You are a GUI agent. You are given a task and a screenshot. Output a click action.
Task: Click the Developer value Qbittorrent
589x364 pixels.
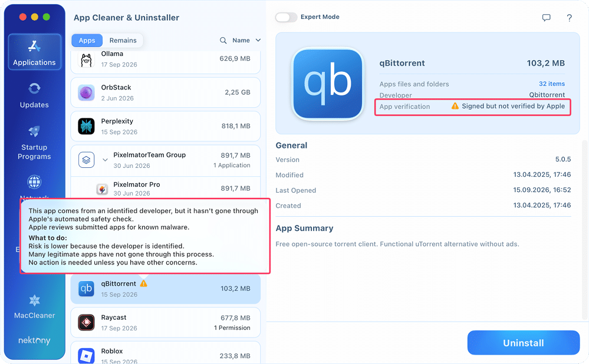(x=547, y=95)
